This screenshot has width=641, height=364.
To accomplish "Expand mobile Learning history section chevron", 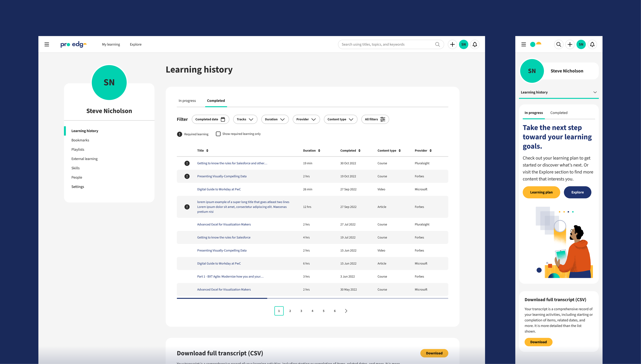I will [595, 92].
